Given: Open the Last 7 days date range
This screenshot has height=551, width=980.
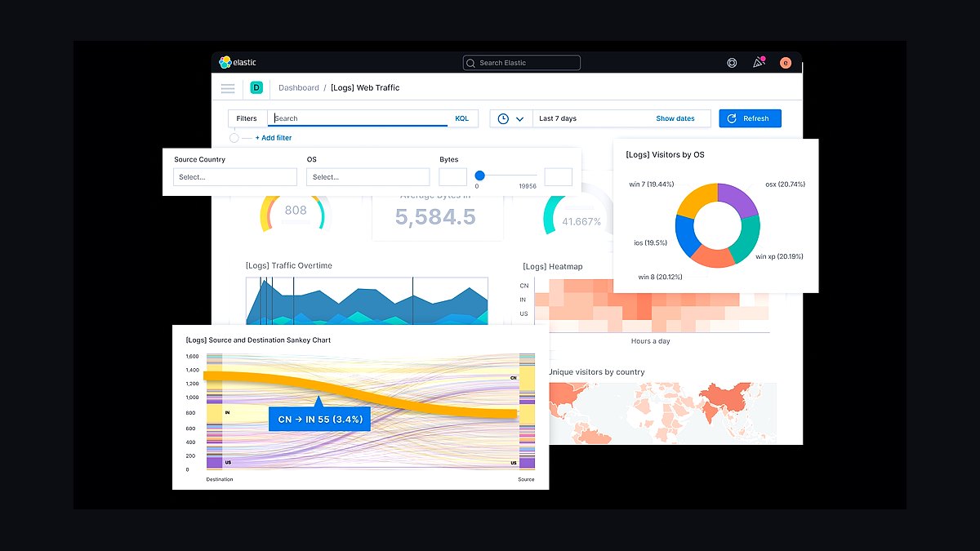Looking at the screenshot, I should coord(558,118).
